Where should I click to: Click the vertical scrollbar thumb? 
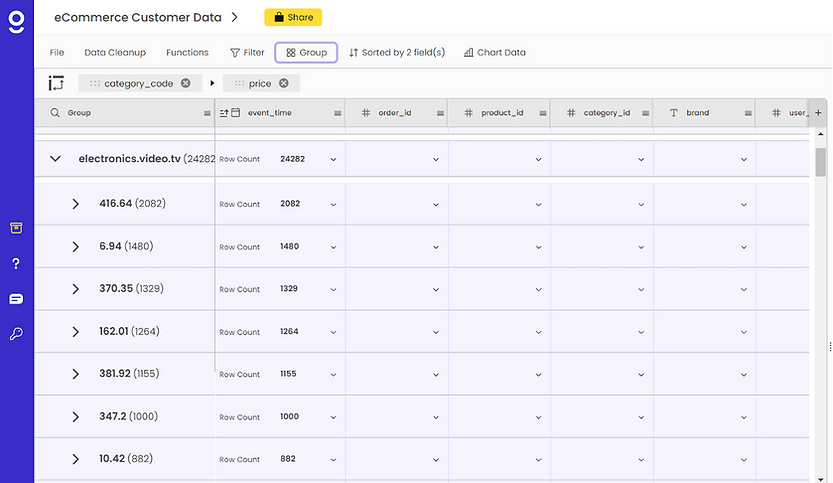pos(820,160)
